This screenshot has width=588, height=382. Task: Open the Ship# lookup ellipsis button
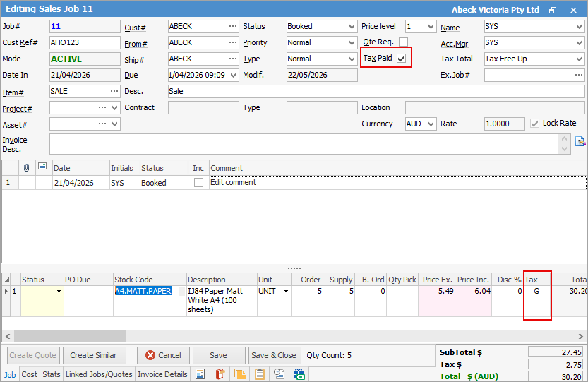[233, 59]
